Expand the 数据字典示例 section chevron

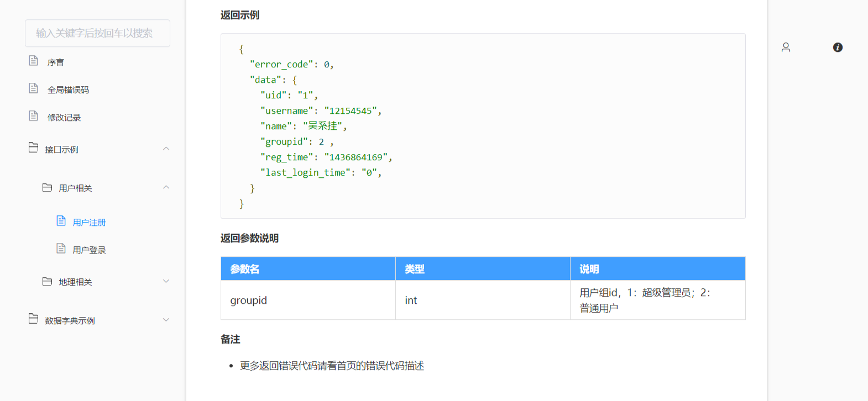pyautogui.click(x=166, y=320)
